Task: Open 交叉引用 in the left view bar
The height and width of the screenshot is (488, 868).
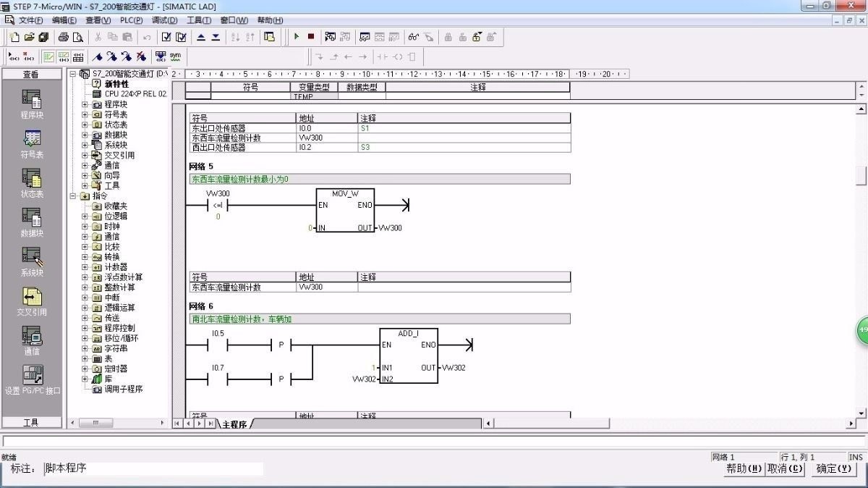Action: 32,302
